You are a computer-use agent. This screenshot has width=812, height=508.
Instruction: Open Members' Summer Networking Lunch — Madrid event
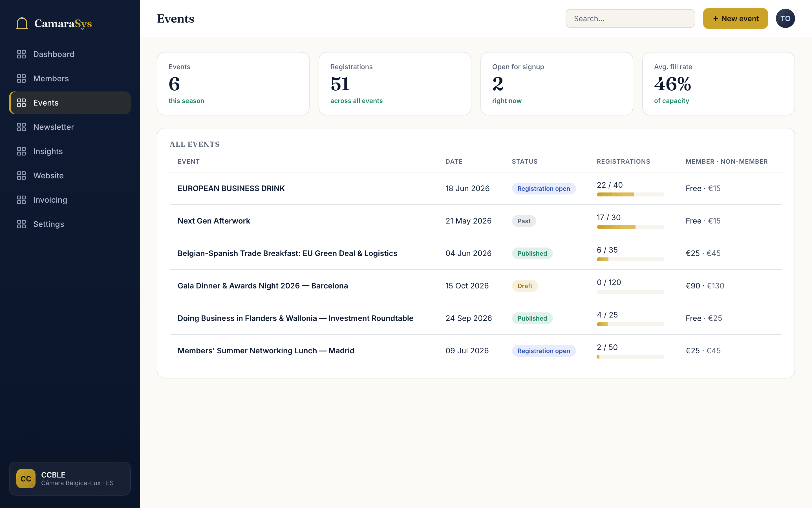(x=266, y=351)
